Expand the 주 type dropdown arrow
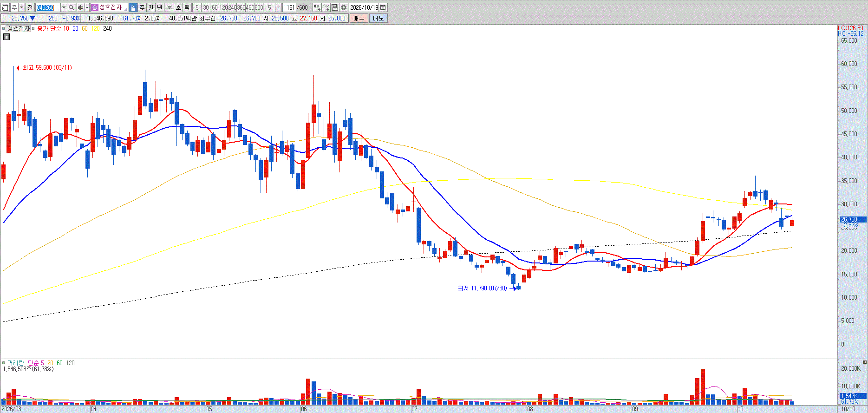This screenshot has height=413, width=868. click(21, 7)
